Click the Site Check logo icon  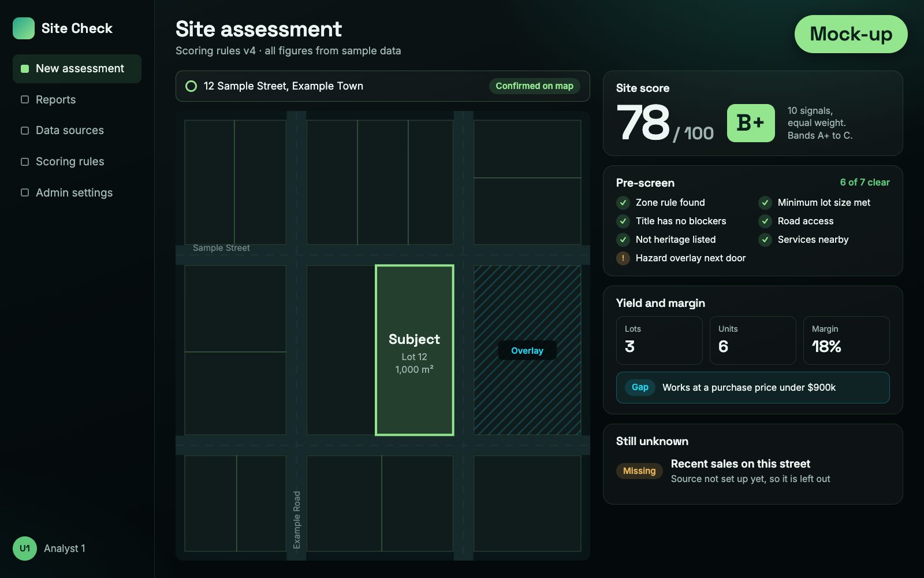[x=24, y=28]
